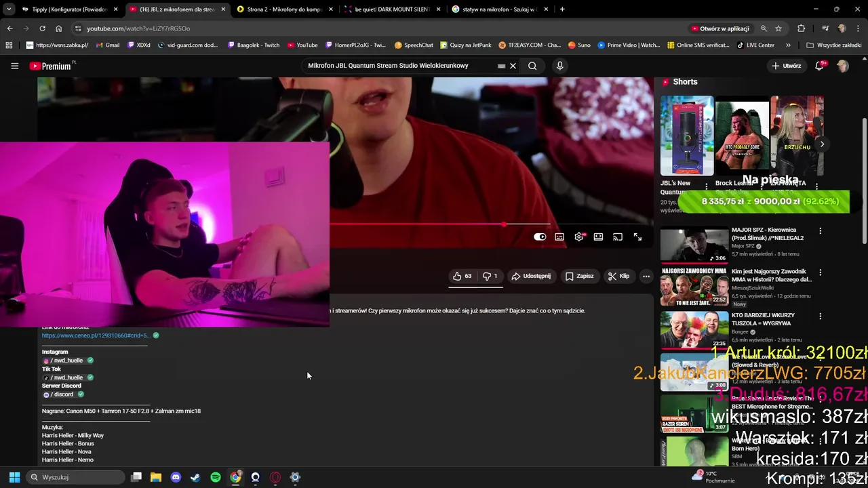Close the JBL YouTube tab
The width and height of the screenshot is (868, 488).
[223, 9]
